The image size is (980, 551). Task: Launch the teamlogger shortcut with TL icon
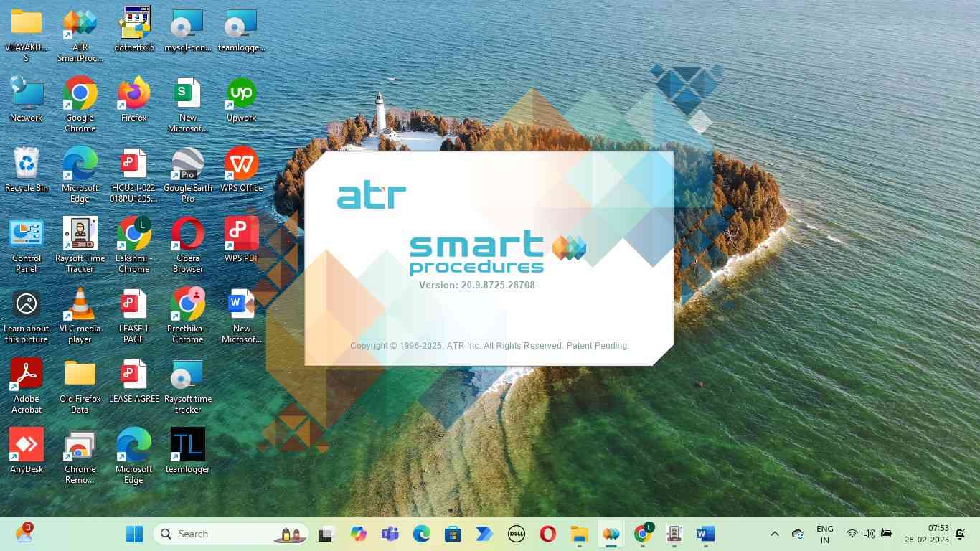tap(188, 451)
